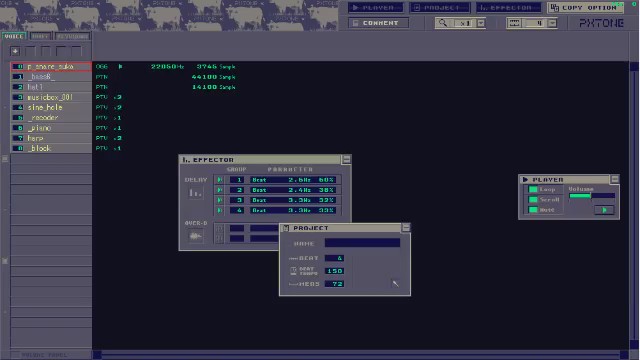Open the zoom x1 dropdown arrow

click(x=481, y=23)
